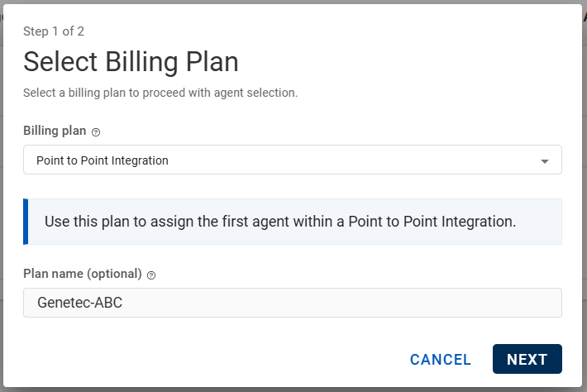Click the help icon beside Billing plan
This screenshot has width=587, height=392.
(96, 132)
